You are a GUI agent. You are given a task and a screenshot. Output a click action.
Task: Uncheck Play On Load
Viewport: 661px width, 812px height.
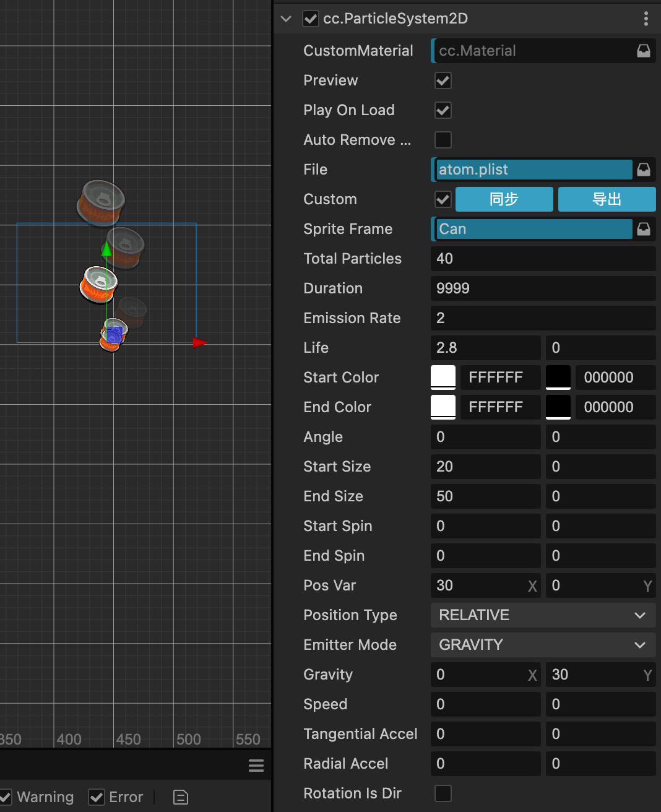point(443,110)
